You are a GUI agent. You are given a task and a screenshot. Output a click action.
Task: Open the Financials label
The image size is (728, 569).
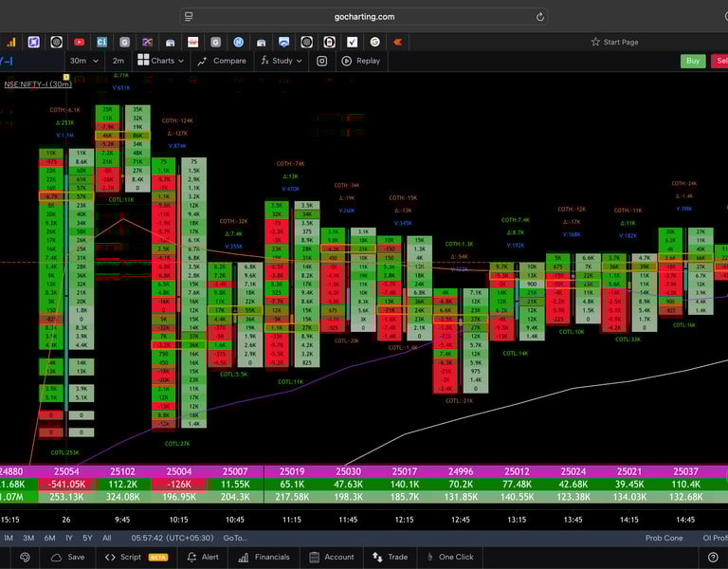[x=272, y=557]
